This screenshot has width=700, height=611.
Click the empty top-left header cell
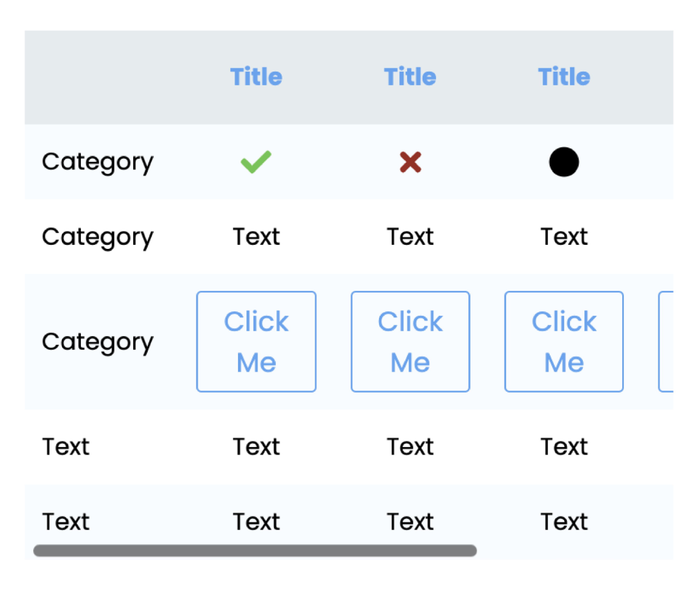102,77
